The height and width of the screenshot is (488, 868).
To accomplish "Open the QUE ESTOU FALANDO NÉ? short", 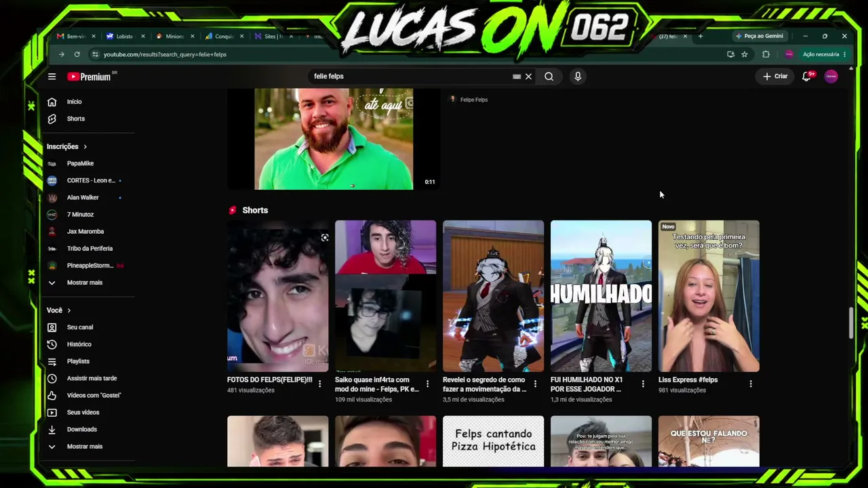I will (x=709, y=441).
